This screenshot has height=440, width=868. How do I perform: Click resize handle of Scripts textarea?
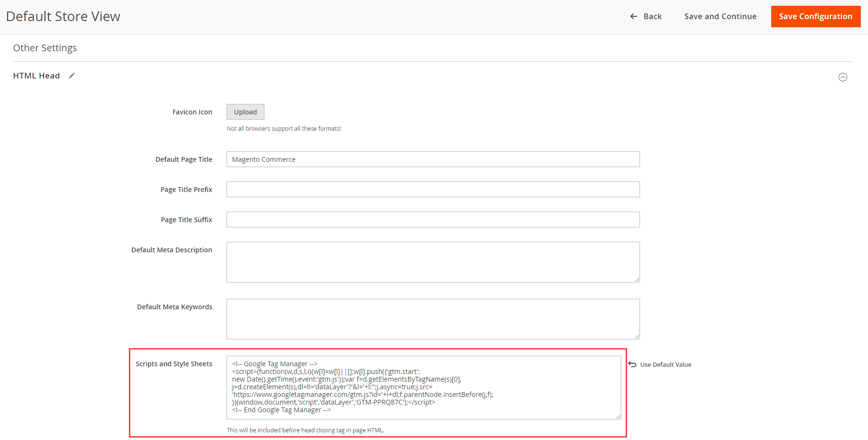[x=618, y=417]
